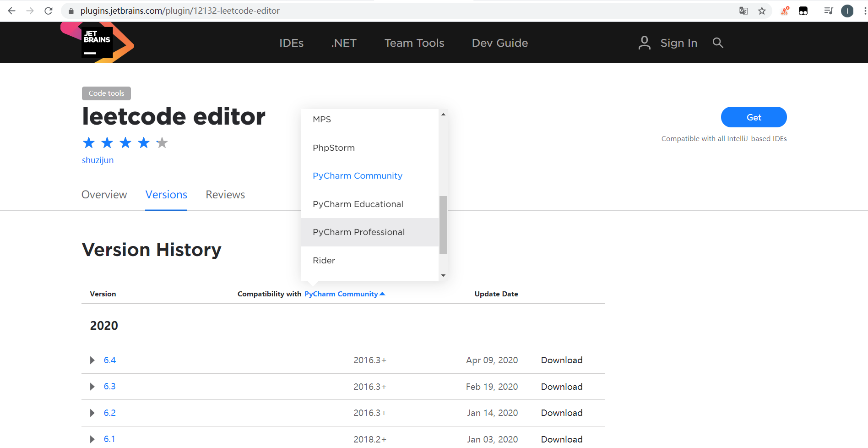868x448 pixels.
Task: Download version 6.1 from Jan 03, 2020
Action: [562, 440]
